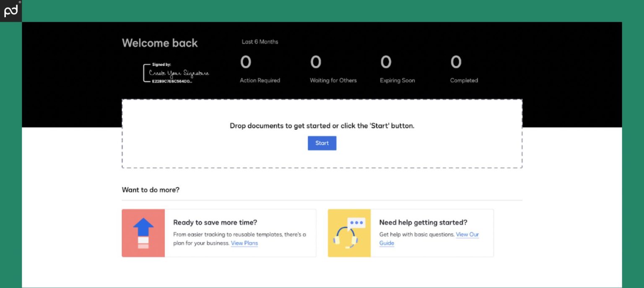Click 'Ready to save more time?' heading

pos(215,223)
